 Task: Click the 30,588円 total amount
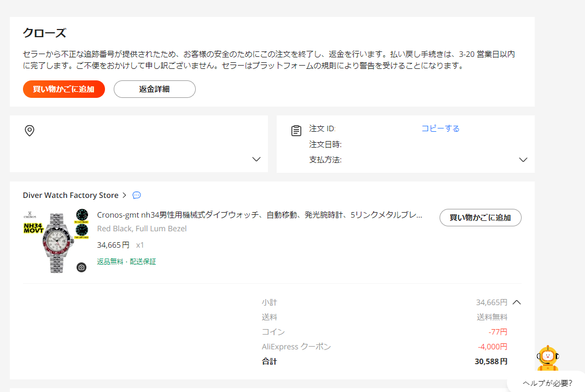point(491,361)
